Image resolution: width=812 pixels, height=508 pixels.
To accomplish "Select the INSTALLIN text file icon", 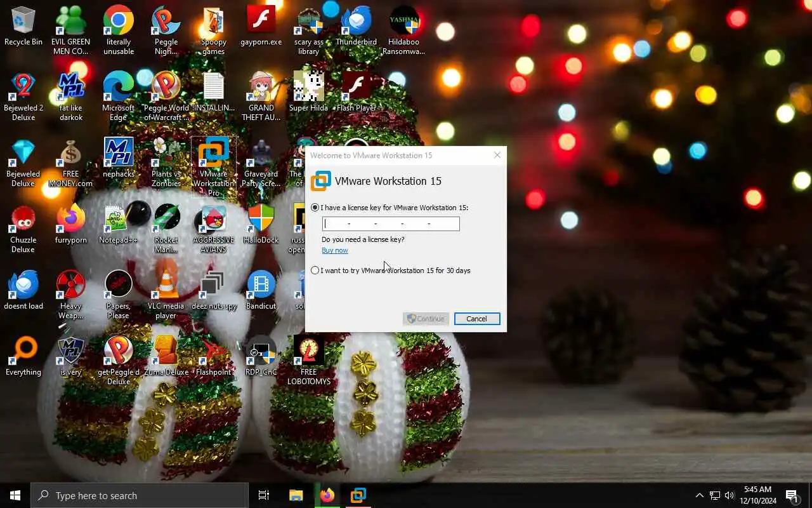I will point(214,93).
